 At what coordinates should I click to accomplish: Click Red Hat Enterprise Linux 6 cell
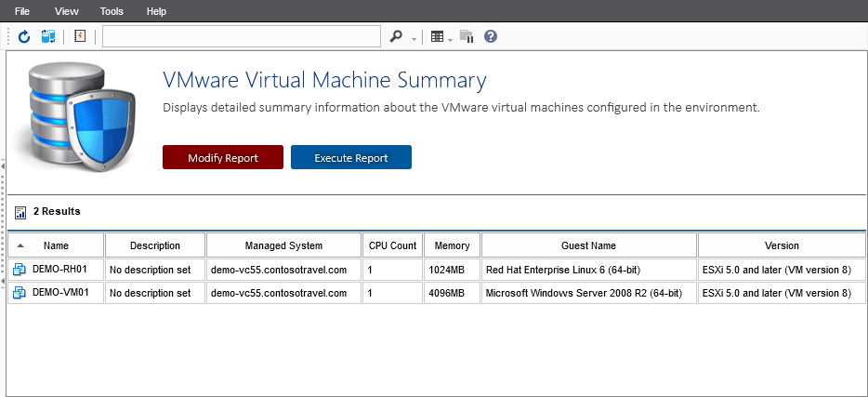point(588,270)
